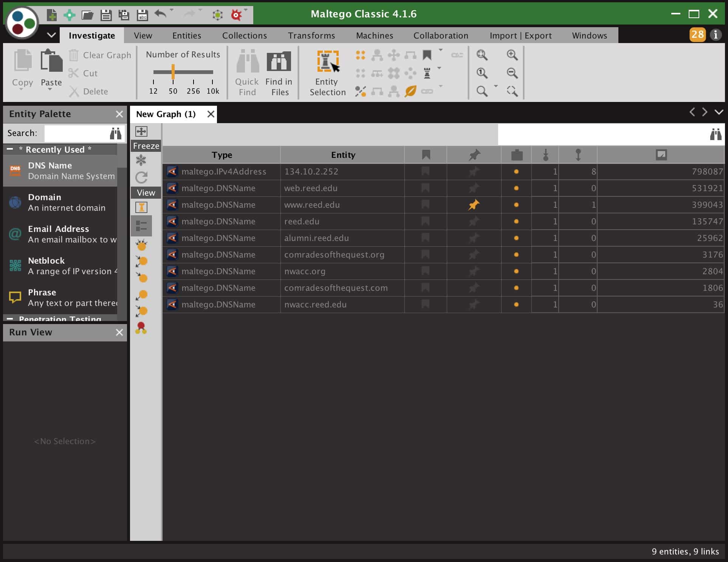Open dropdown arrow next to red bug icon
This screenshot has width=728, height=562.
click(246, 10)
